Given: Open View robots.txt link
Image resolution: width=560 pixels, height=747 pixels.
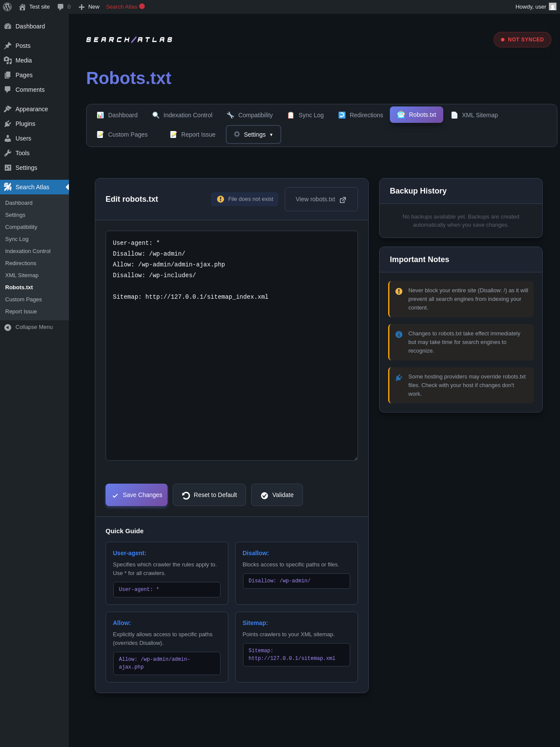Looking at the screenshot, I should 321,199.
